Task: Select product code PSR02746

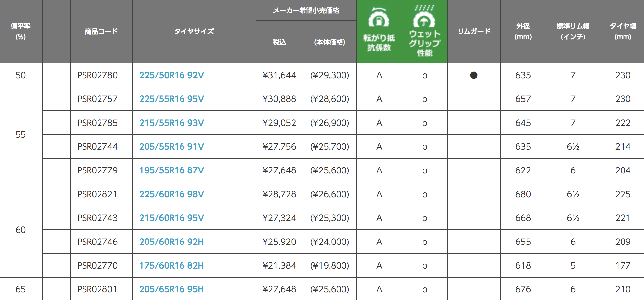Action: tap(98, 242)
